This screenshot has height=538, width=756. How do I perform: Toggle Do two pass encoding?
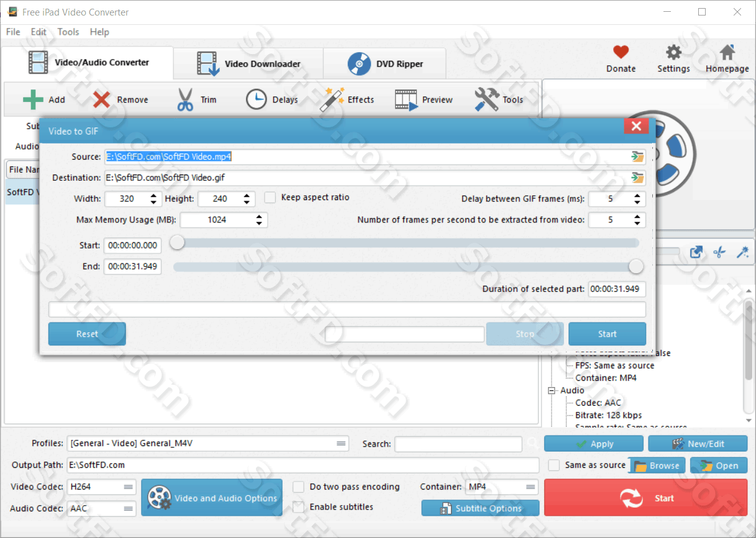pos(298,487)
